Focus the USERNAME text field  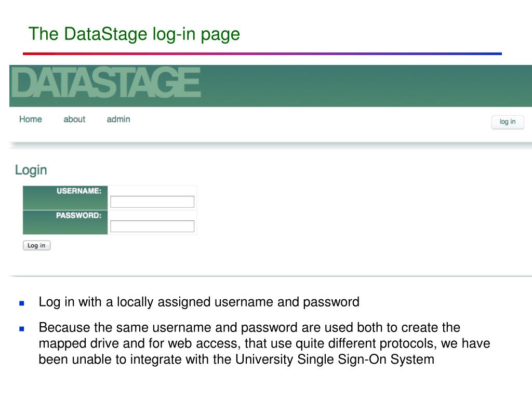pos(152,202)
